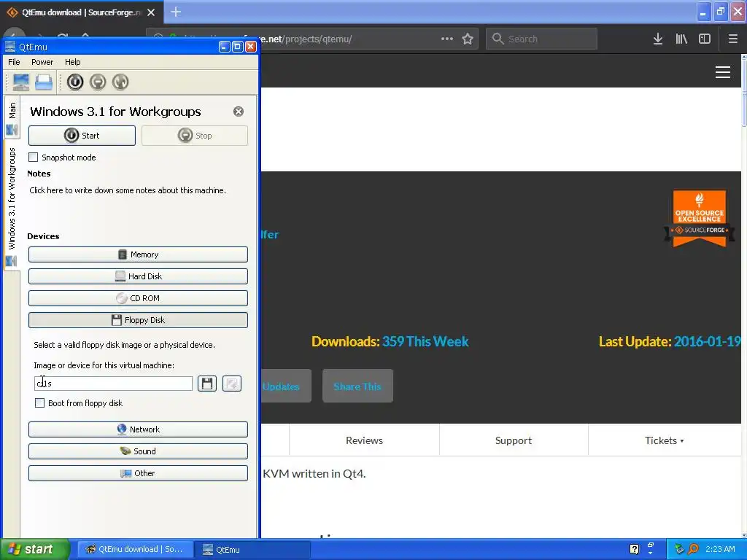Open the QtEmu Power menu
This screenshot has height=560, width=747.
42,62
